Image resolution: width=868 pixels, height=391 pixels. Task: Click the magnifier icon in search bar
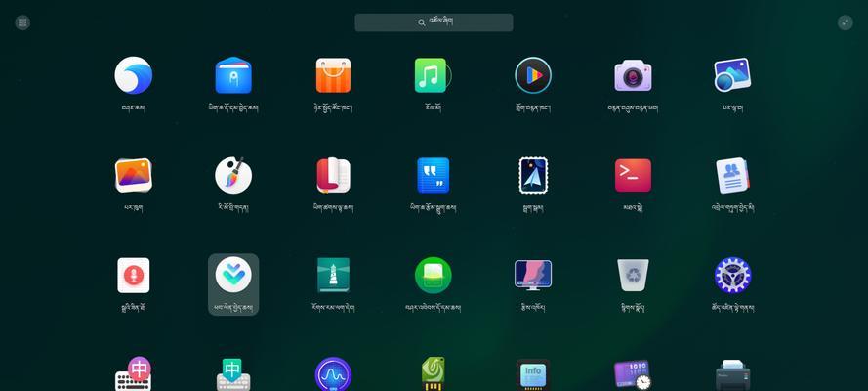pyautogui.click(x=422, y=22)
